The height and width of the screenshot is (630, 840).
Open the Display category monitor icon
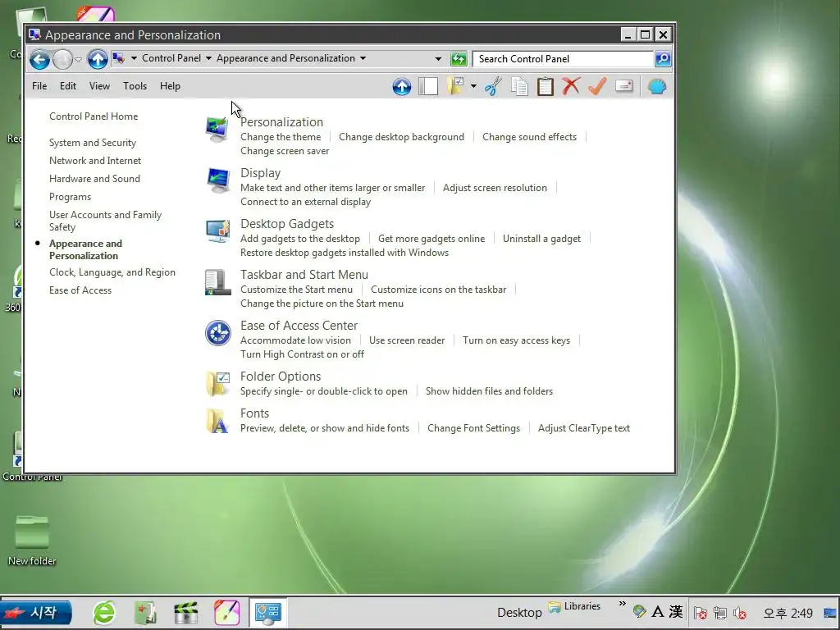point(218,180)
